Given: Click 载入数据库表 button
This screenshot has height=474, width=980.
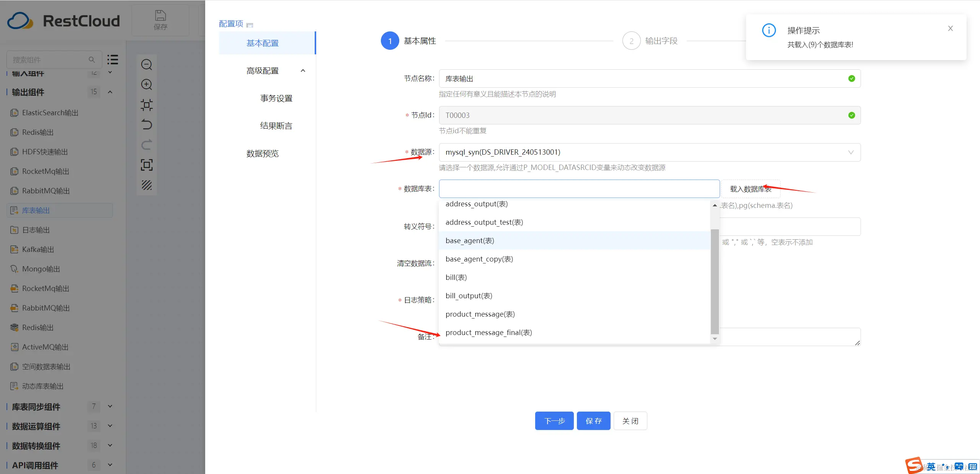Looking at the screenshot, I should (x=750, y=189).
